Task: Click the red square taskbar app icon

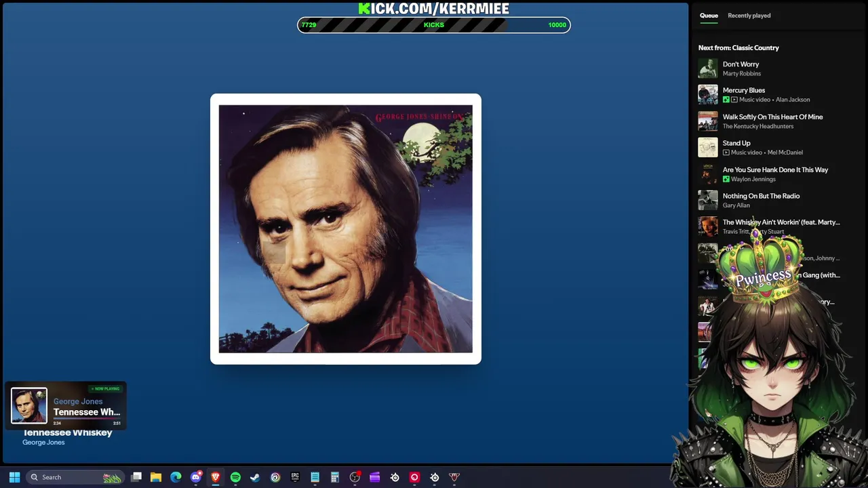Action: pyautogui.click(x=414, y=477)
